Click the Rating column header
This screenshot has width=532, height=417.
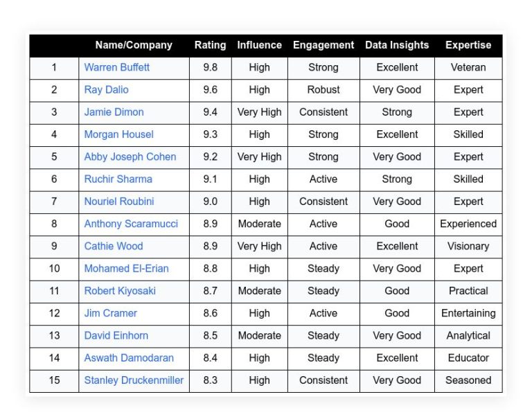coord(211,45)
